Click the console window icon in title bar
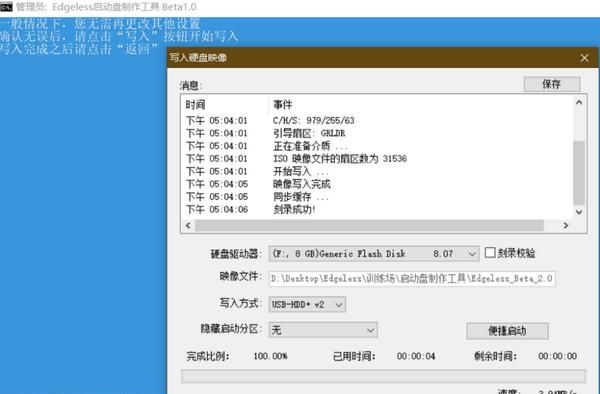 tap(6, 7)
